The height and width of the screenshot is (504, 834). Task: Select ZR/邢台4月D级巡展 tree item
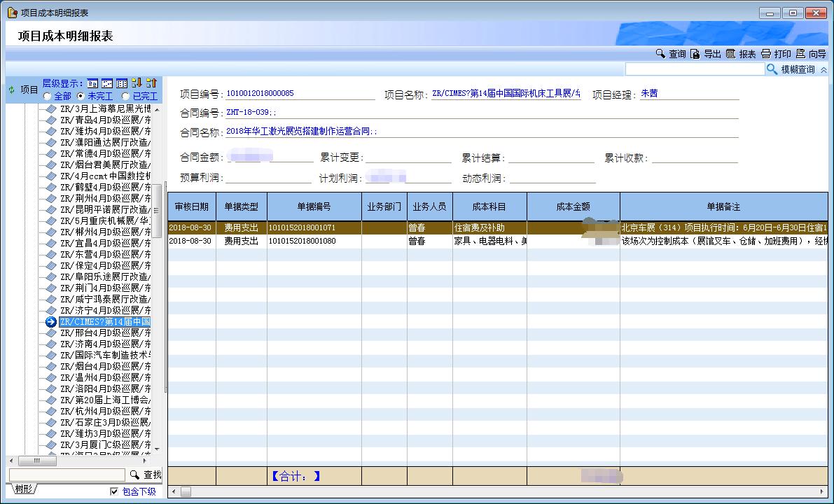click(x=105, y=332)
